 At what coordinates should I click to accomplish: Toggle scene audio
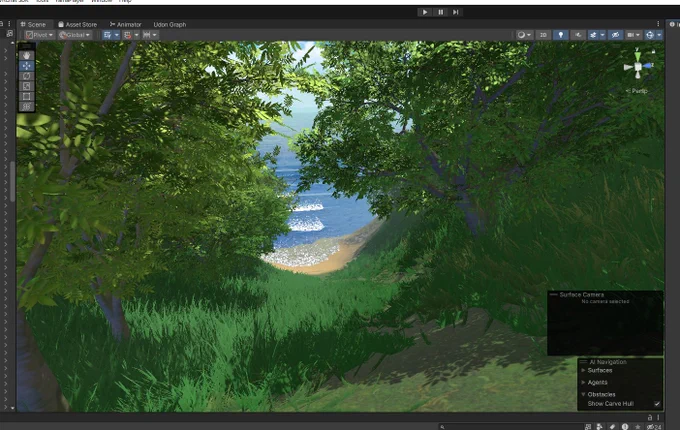(578, 35)
